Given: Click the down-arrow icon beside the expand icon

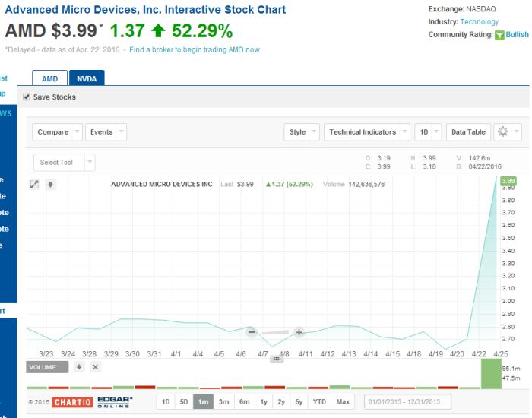Looking at the screenshot, I should 51,185.
